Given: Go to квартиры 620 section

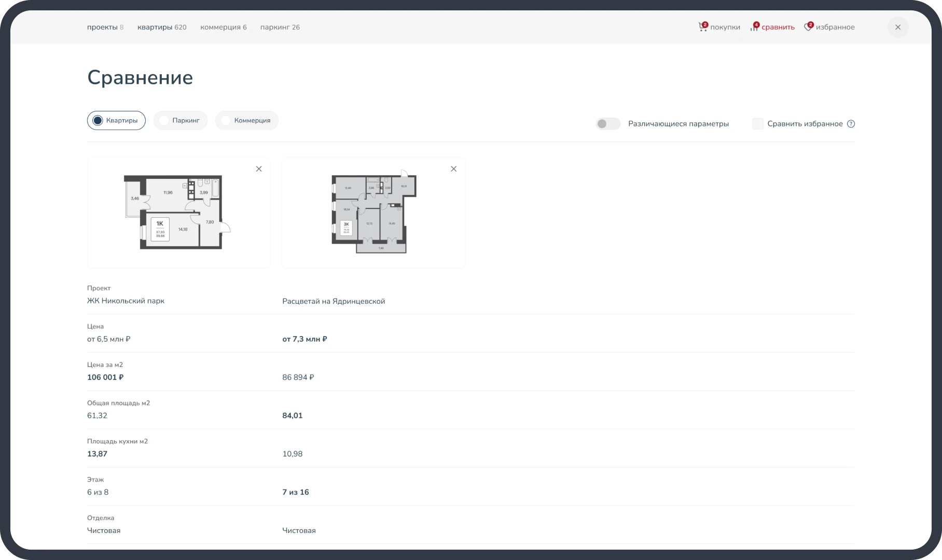Looking at the screenshot, I should click(x=162, y=27).
